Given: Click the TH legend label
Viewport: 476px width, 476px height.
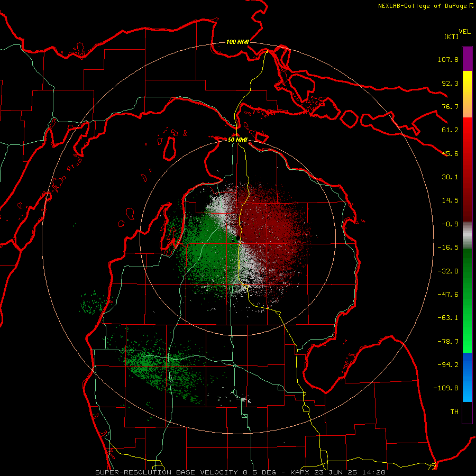Looking at the screenshot, I should point(454,412).
